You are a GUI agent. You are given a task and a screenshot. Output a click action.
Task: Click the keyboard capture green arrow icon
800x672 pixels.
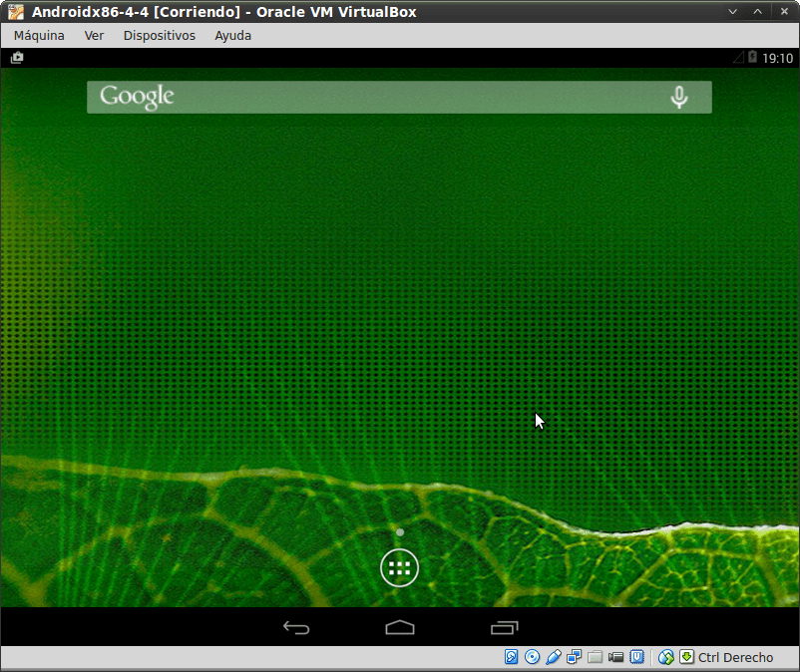[685, 657]
